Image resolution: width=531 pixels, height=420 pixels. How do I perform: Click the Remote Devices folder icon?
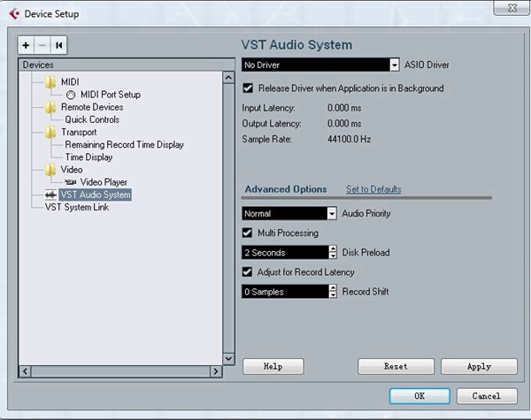tap(50, 107)
